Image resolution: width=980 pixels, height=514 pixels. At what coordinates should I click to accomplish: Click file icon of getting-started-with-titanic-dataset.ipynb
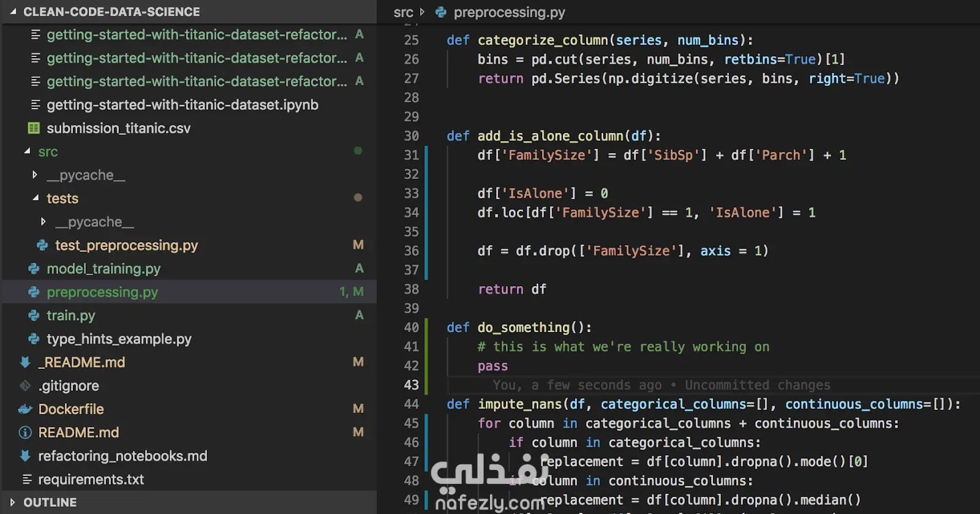tap(36, 105)
